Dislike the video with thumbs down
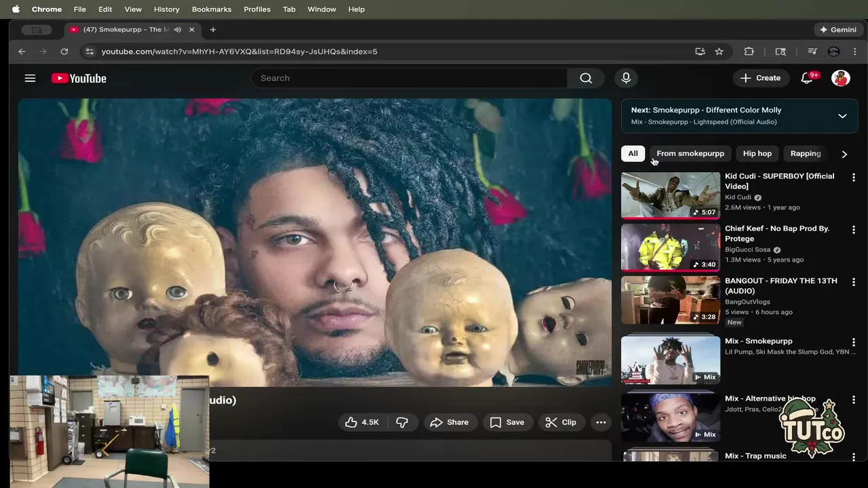The width and height of the screenshot is (868, 488). coord(402,422)
